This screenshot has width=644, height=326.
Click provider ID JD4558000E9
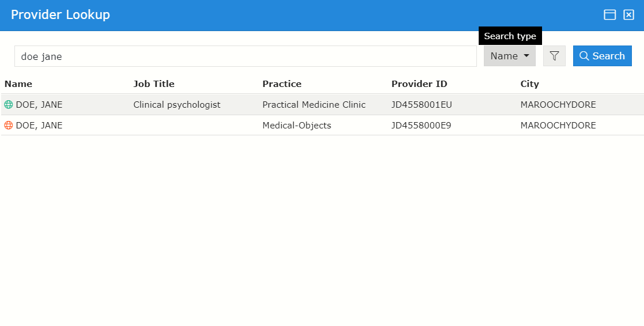click(421, 126)
